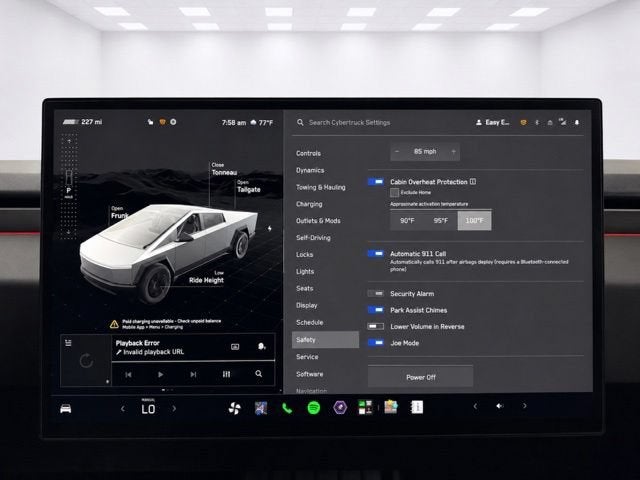
Task: Select Outlets & Mods menu
Action: point(318,221)
